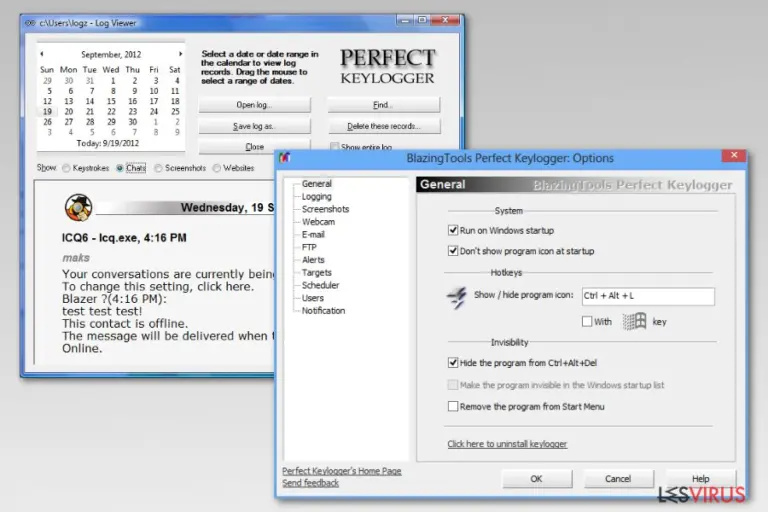Image resolution: width=768 pixels, height=512 pixels.
Task: Select September 1 in the calendar
Action: coord(113,81)
